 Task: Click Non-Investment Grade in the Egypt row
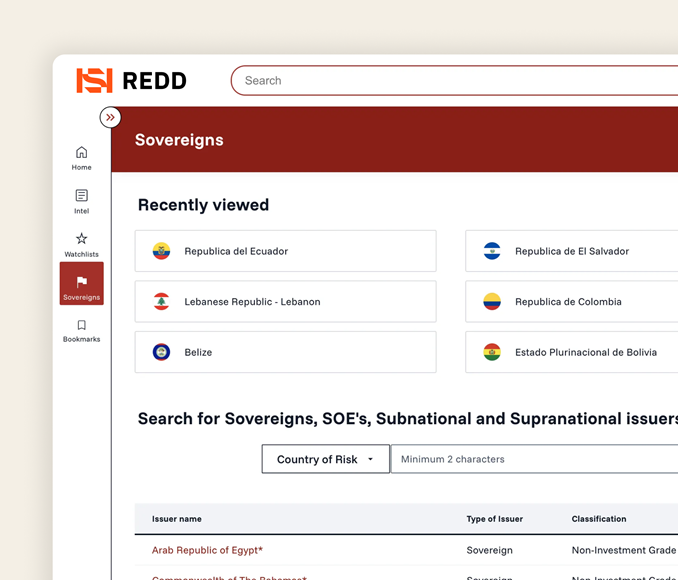click(624, 550)
